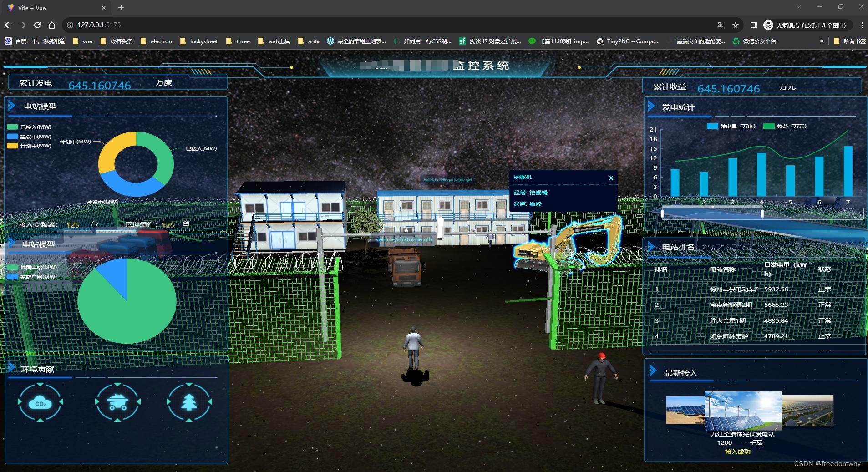Open the TinyPNG bookmark
Image resolution: width=868 pixels, height=472 pixels.
627,41
